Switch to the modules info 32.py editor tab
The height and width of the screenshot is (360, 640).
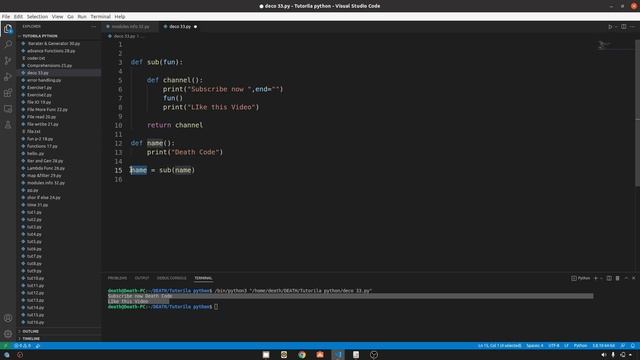(x=130, y=27)
